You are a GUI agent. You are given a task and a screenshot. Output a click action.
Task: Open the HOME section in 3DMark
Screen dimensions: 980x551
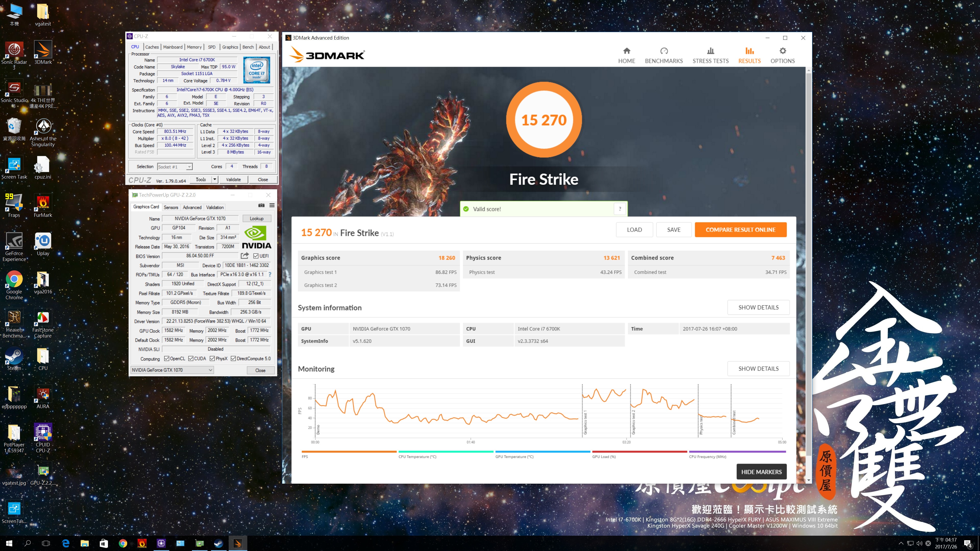click(x=627, y=56)
